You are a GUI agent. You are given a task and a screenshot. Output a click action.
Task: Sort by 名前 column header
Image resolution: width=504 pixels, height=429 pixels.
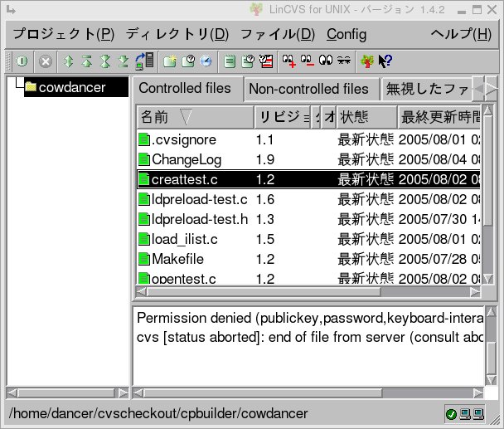[196, 117]
